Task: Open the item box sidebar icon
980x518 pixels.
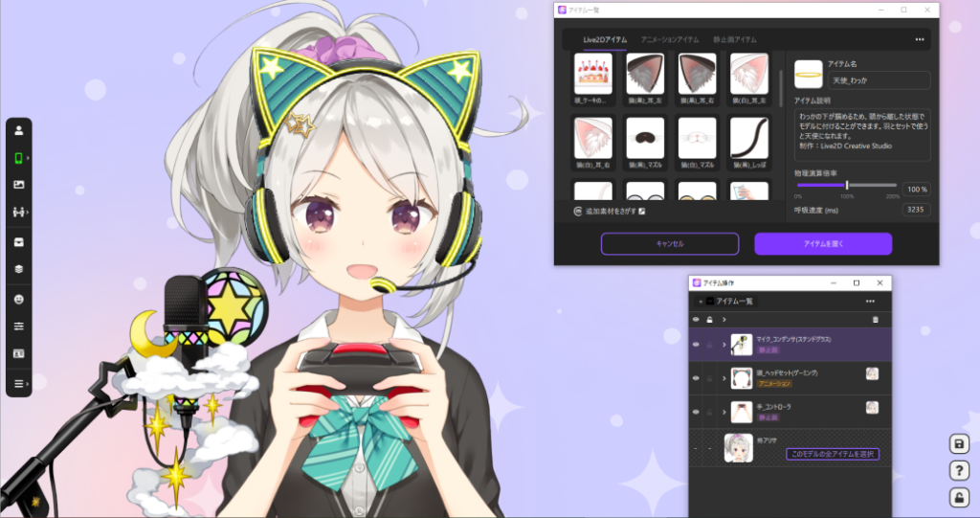Action: [x=19, y=242]
